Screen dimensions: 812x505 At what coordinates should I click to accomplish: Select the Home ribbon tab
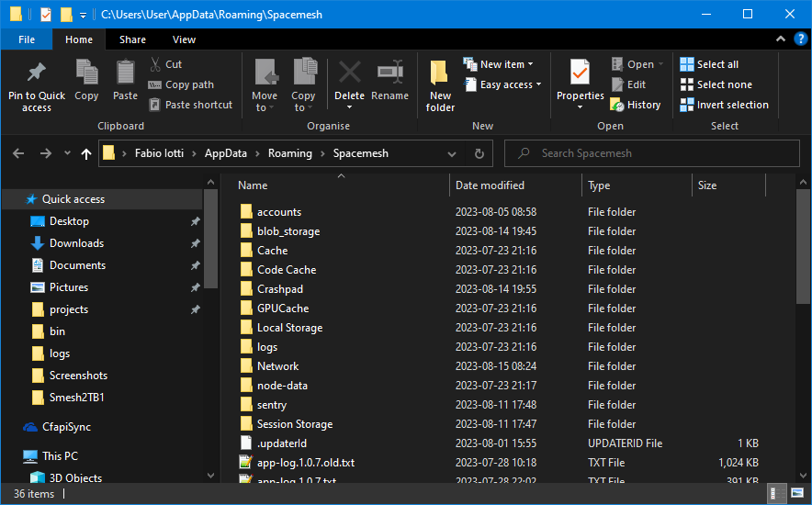79,39
